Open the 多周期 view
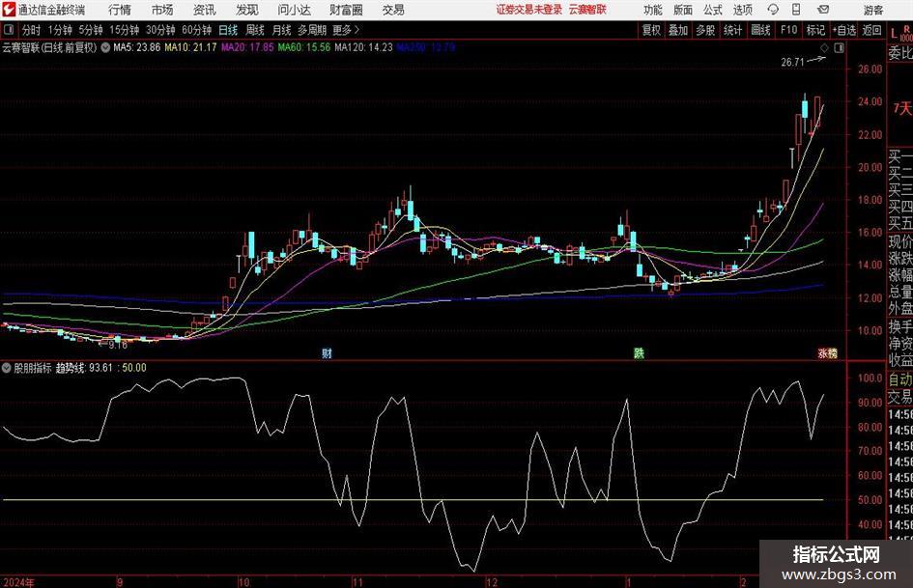Image resolution: width=913 pixels, height=588 pixels. tap(312, 30)
